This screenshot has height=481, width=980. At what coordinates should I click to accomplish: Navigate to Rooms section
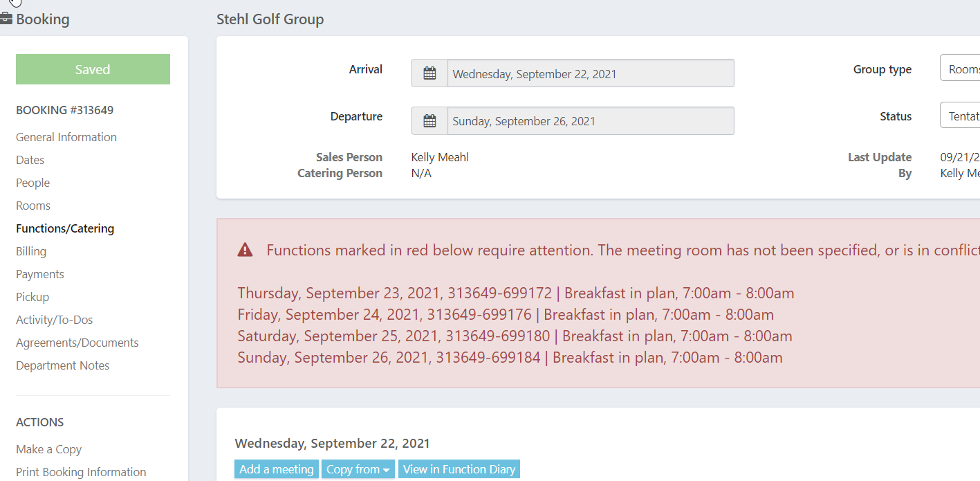click(x=33, y=206)
